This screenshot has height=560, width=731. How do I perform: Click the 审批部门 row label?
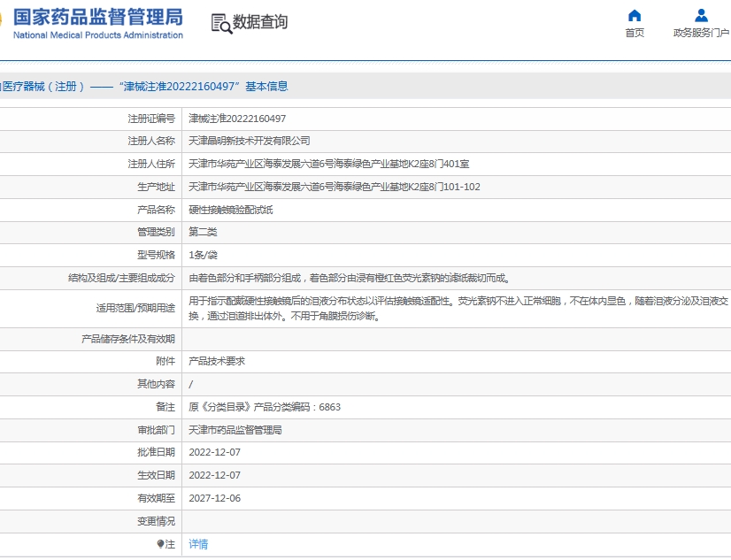click(x=156, y=430)
